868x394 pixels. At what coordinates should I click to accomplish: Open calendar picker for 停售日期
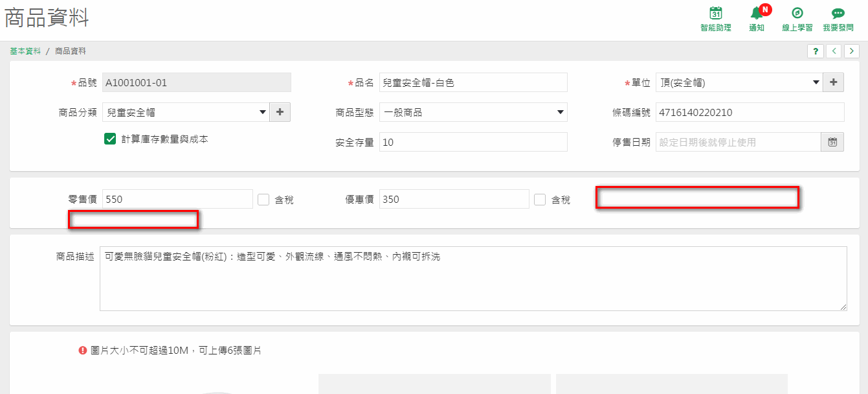click(832, 142)
